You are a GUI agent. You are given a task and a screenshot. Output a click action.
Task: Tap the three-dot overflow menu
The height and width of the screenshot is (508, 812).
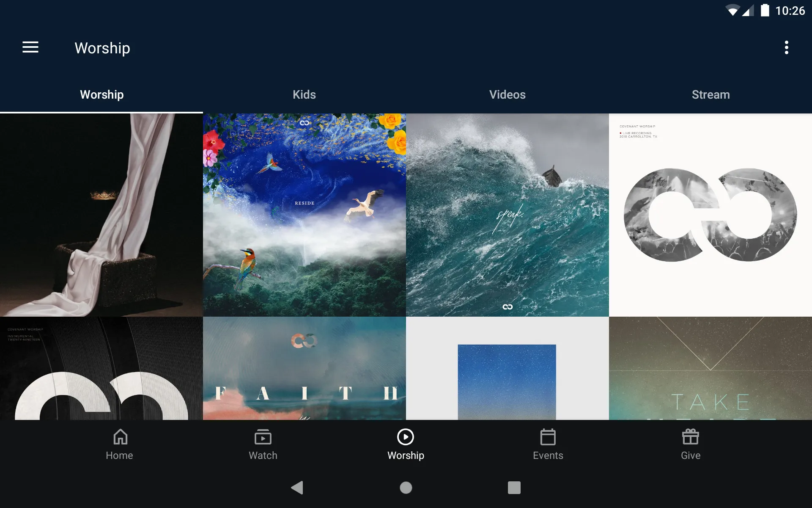click(x=787, y=48)
